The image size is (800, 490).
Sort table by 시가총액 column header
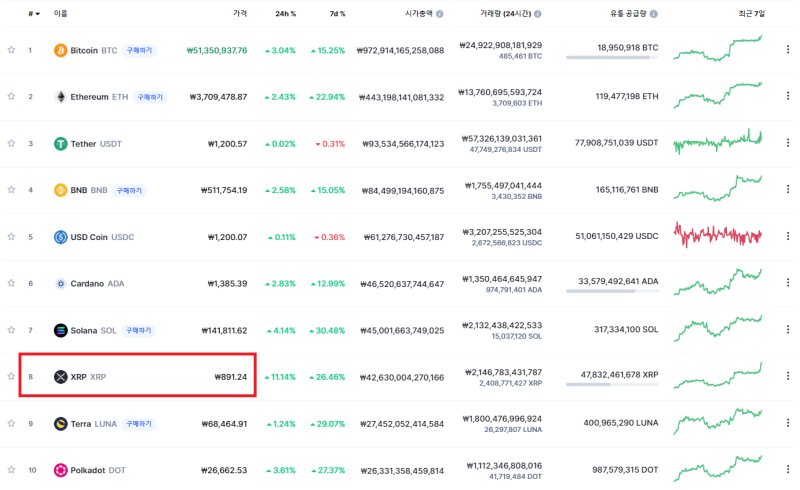tap(419, 13)
